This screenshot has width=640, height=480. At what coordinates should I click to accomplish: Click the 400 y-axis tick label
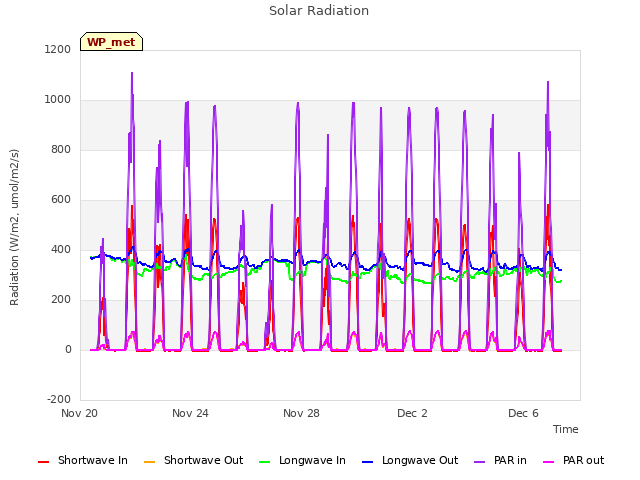[x=61, y=249]
